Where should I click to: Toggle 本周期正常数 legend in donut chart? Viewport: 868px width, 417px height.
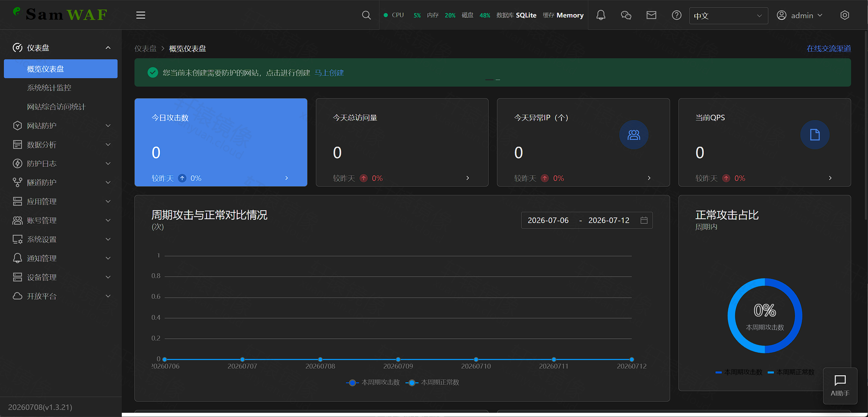tap(791, 372)
